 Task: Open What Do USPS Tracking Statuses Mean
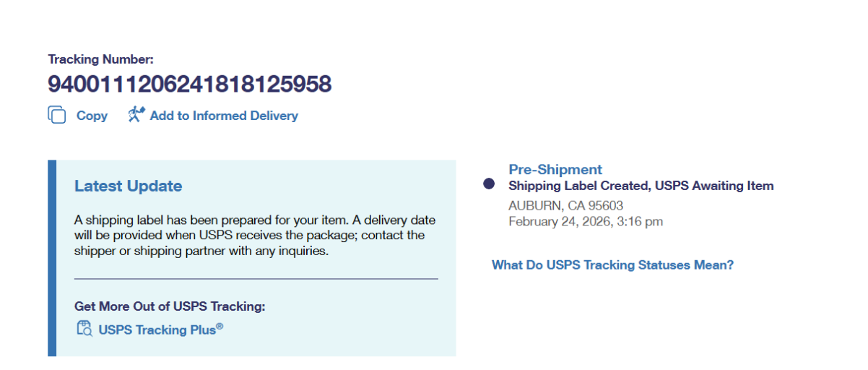(612, 265)
